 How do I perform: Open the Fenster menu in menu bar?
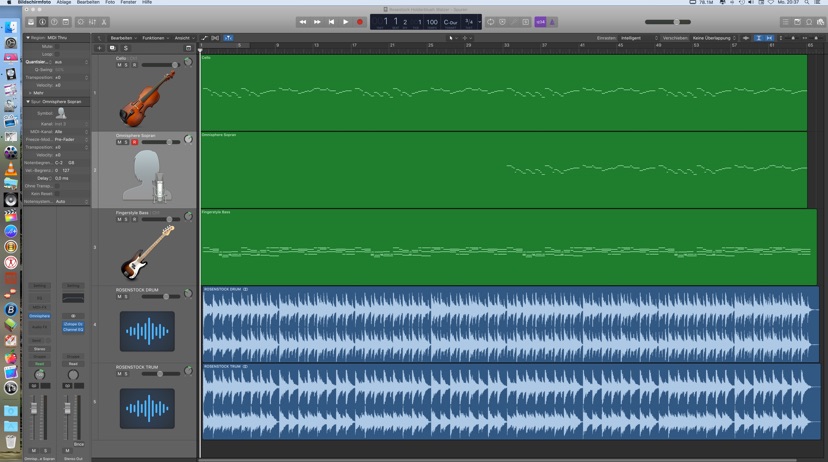tap(128, 2)
